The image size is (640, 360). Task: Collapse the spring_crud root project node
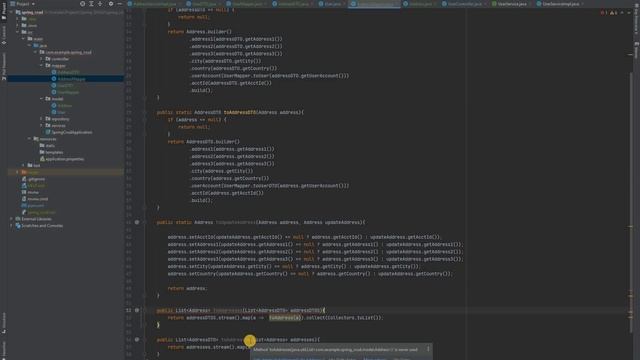[x=11, y=12]
